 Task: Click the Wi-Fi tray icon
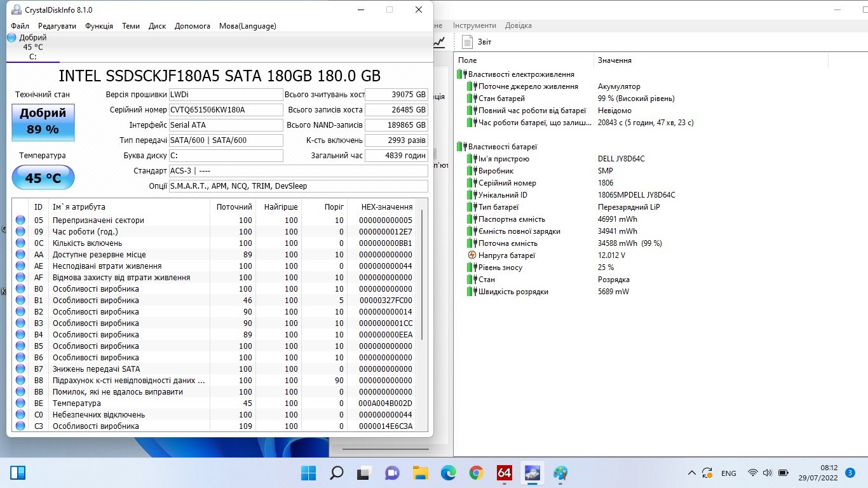tap(753, 473)
